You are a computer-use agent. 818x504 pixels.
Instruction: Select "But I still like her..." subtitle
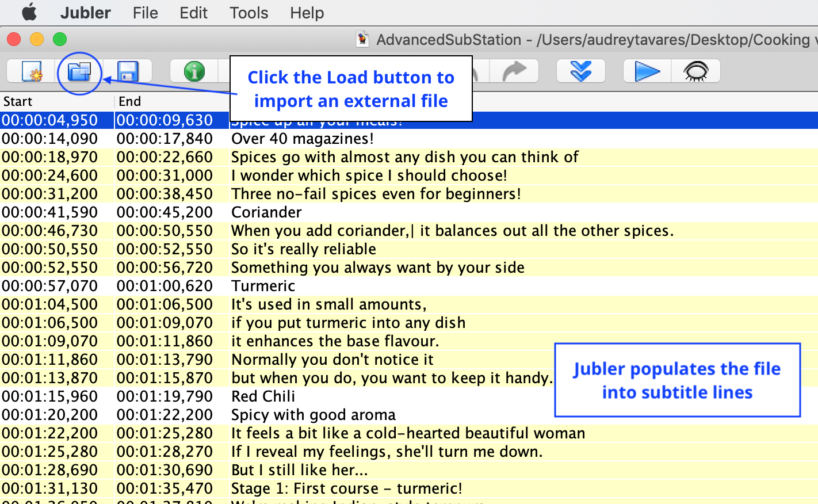point(300,470)
